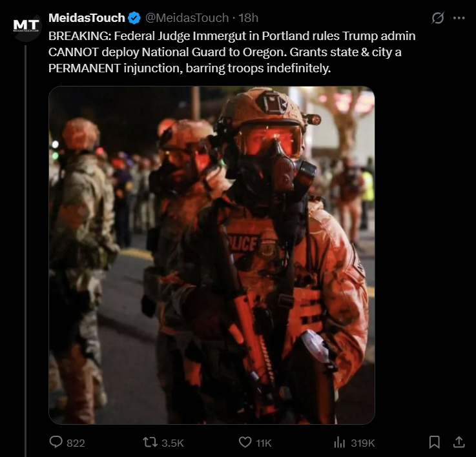Click the 11K likes count
Screen dimensions: 476x457
pyautogui.click(x=264, y=443)
